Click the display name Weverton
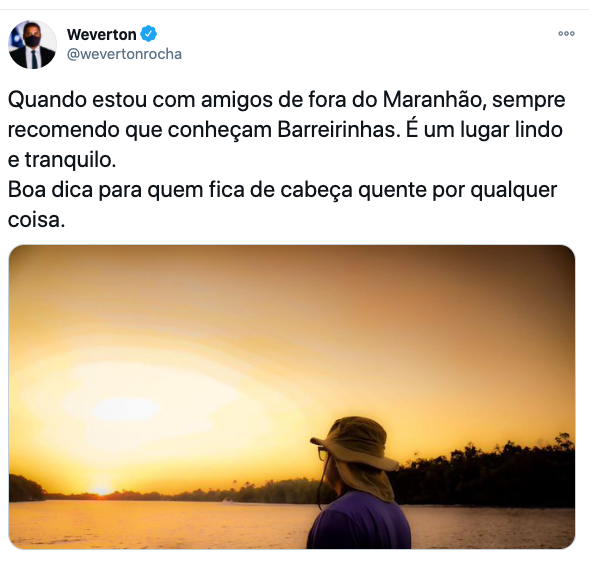Image resolution: width=589 pixels, height=566 pixels. [x=101, y=35]
